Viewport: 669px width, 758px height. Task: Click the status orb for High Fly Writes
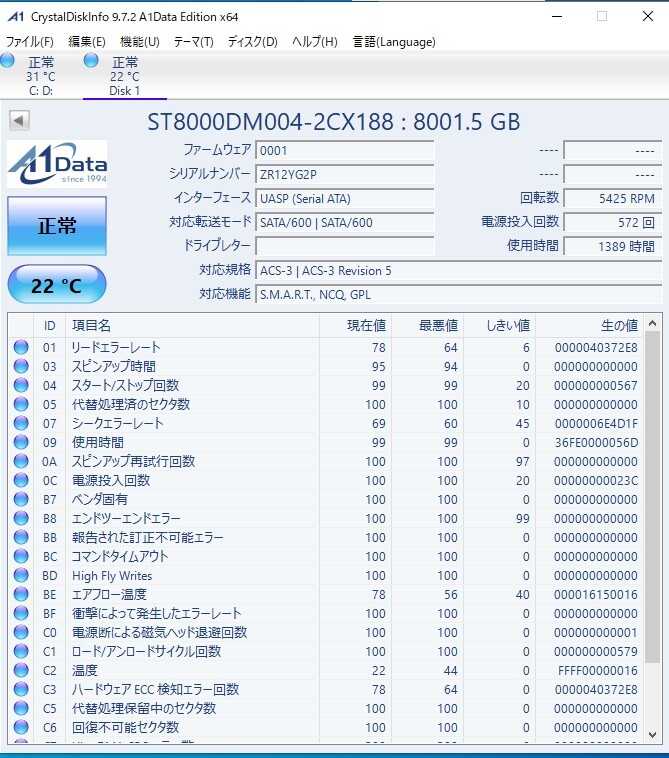[21, 576]
